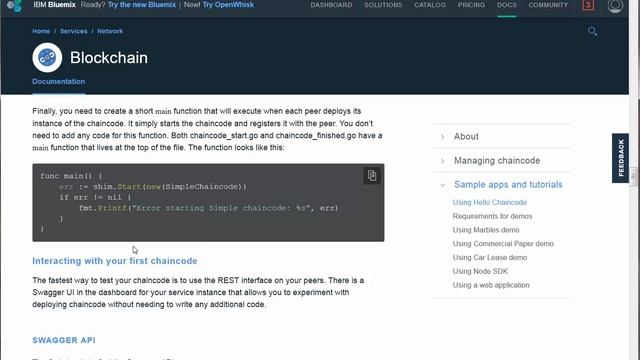This screenshot has width=640, height=360.
Task: Click the Blockchain service logo icon
Action: click(x=47, y=58)
